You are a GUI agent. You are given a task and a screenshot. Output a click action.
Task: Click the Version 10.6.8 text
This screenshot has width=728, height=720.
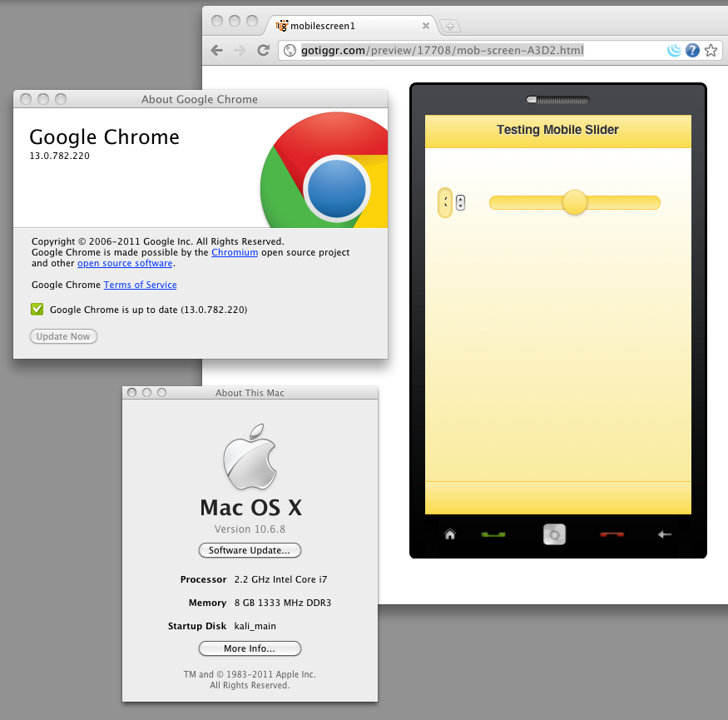tap(250, 529)
